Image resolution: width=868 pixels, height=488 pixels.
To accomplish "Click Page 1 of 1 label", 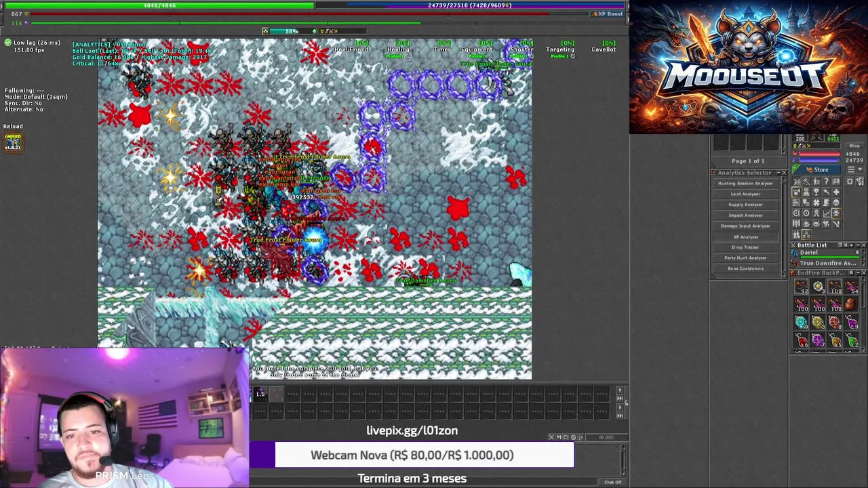I will [x=748, y=161].
